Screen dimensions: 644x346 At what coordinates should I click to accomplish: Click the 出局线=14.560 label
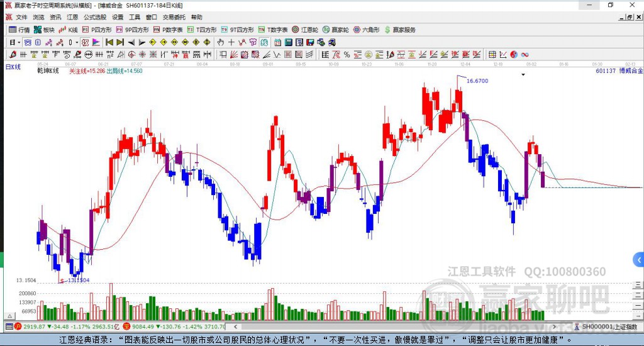[x=125, y=70]
